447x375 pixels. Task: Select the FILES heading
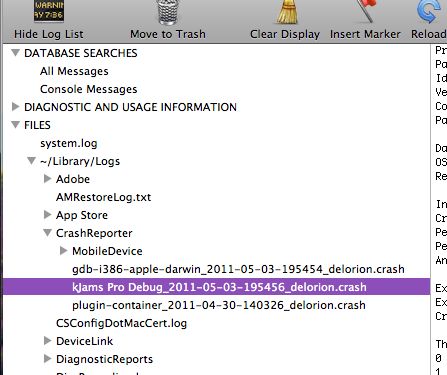(x=37, y=125)
